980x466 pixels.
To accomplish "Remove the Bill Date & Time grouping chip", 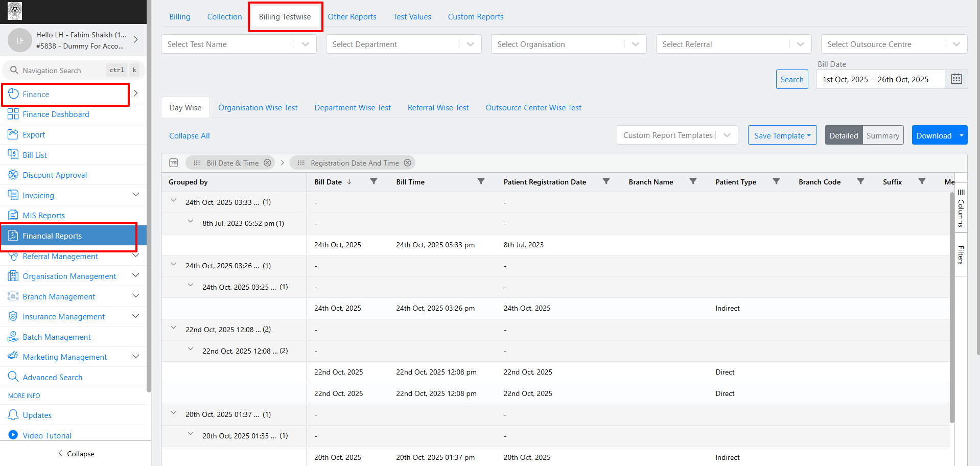I will tap(267, 163).
